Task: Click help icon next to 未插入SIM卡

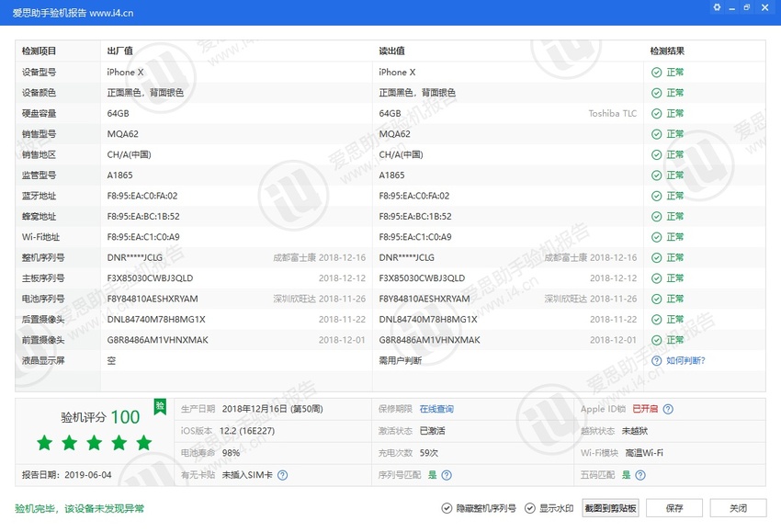Action: (x=282, y=475)
